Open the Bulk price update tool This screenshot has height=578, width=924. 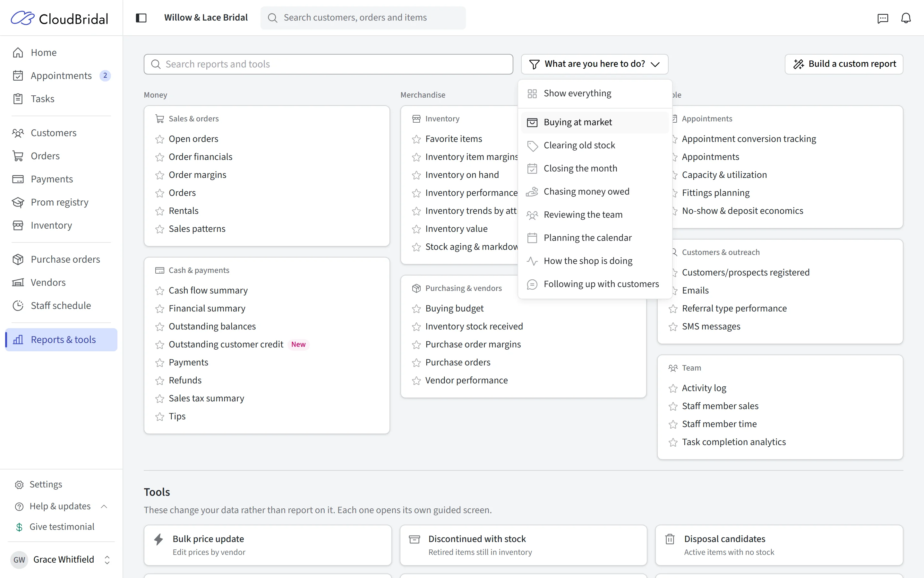(267, 545)
